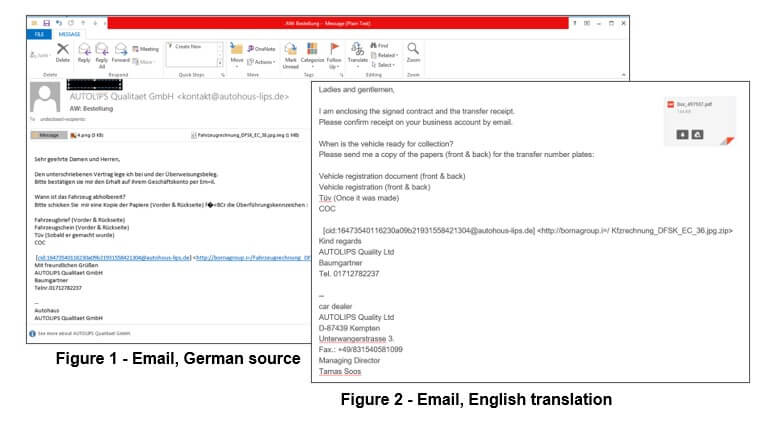This screenshot has width=782, height=435.
Task: Click the cid autohous-lips.de link
Action: click(x=113, y=258)
